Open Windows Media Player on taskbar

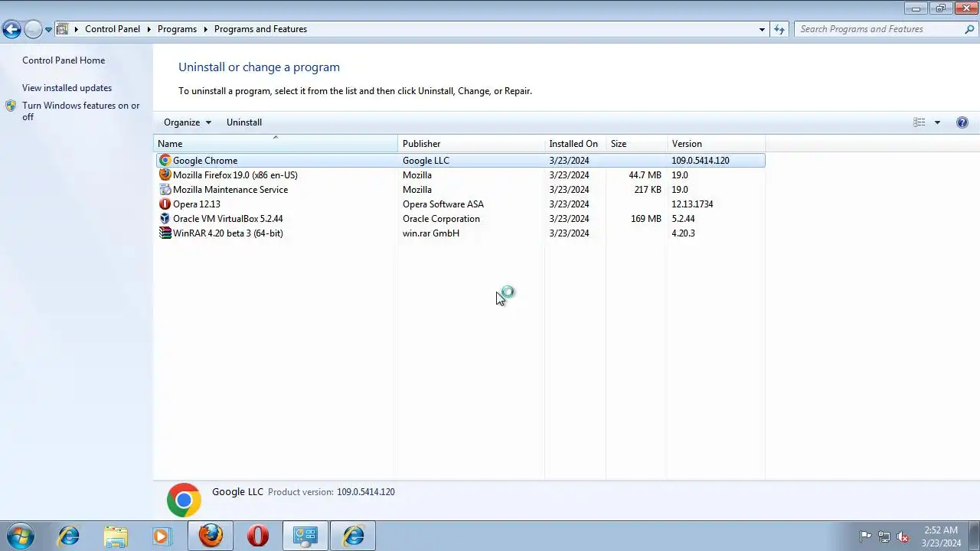click(x=161, y=536)
